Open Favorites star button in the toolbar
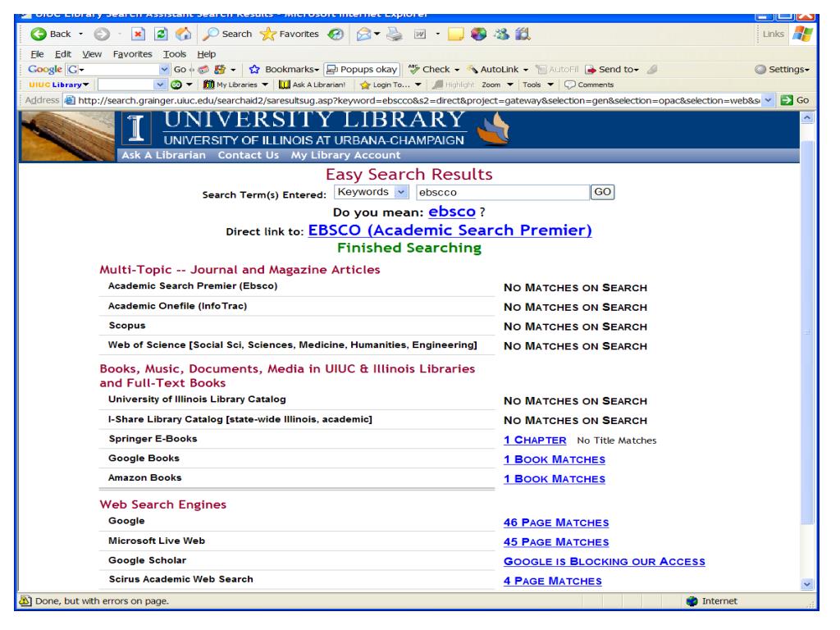Image resolution: width=840 pixels, height=630 pixels. click(x=290, y=34)
